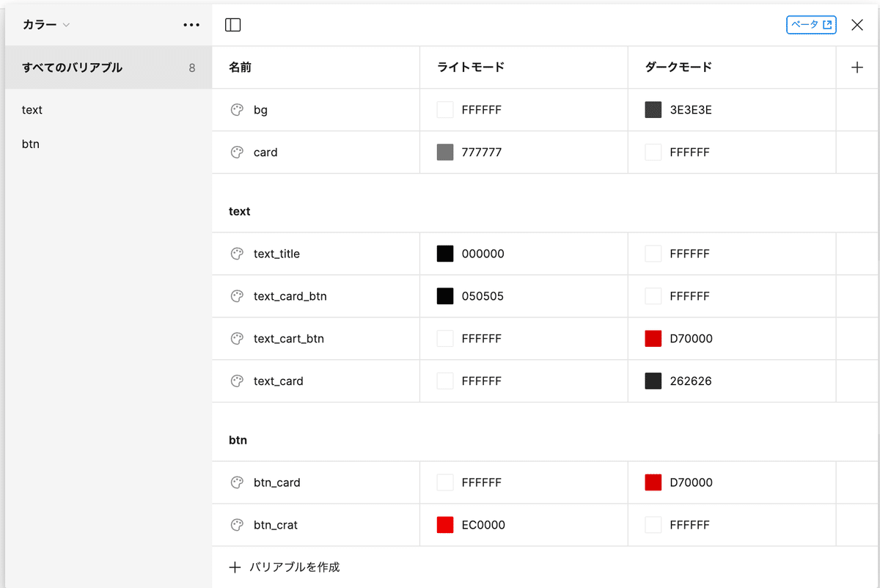Click the バリアブルを作成 button
The width and height of the screenshot is (880, 588).
pos(285,567)
